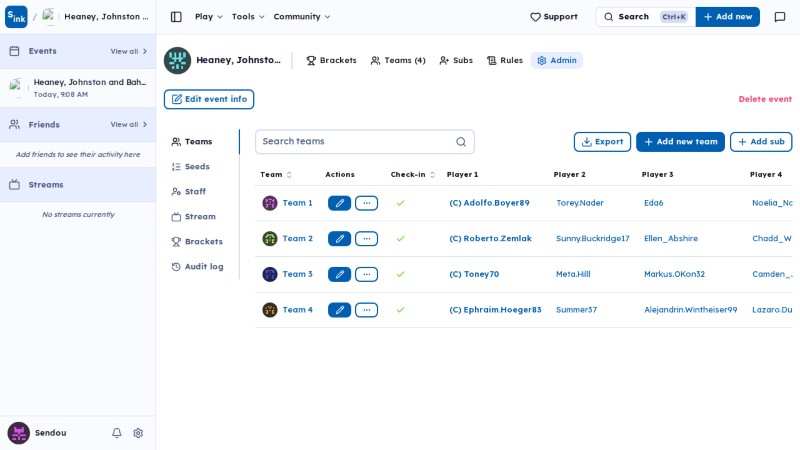Viewport: 800px width, 450px height.
Task: Select Staff in admin side menu
Action: pyautogui.click(x=189, y=192)
